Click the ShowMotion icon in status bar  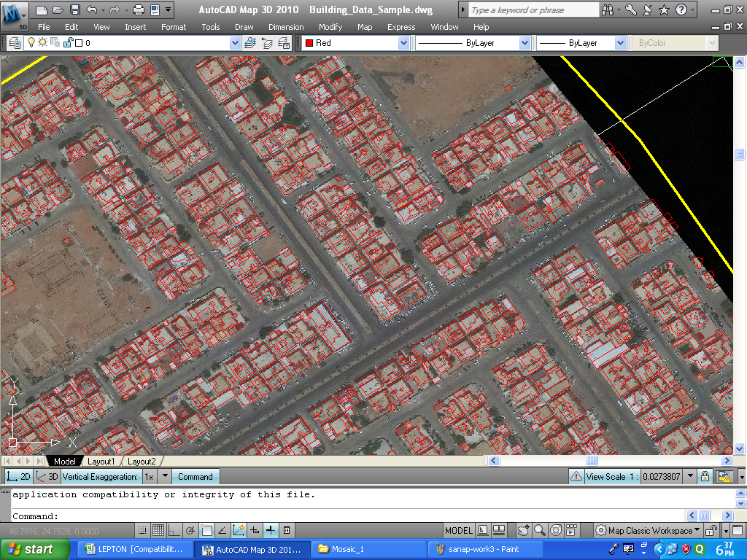[571, 530]
